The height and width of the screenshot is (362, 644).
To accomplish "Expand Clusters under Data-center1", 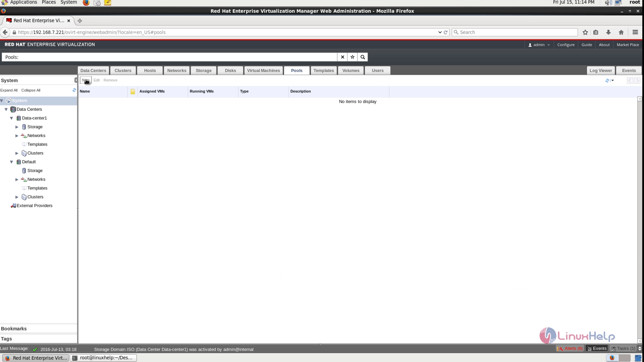I will point(17,153).
